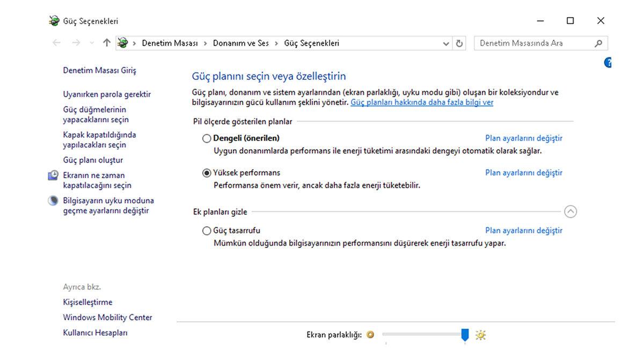Click the back navigation arrow

(x=56, y=43)
